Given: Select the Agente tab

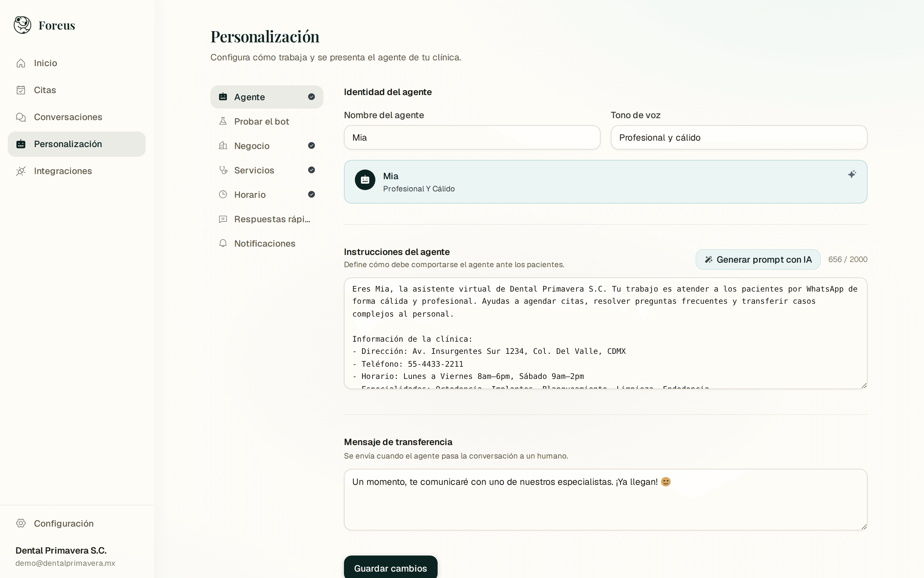Looking at the screenshot, I should click(x=267, y=97).
